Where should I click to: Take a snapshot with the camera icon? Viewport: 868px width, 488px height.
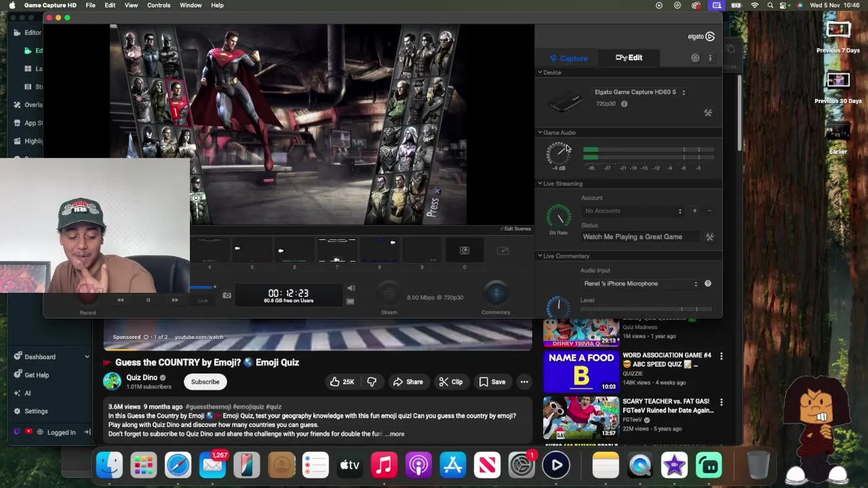(x=226, y=296)
